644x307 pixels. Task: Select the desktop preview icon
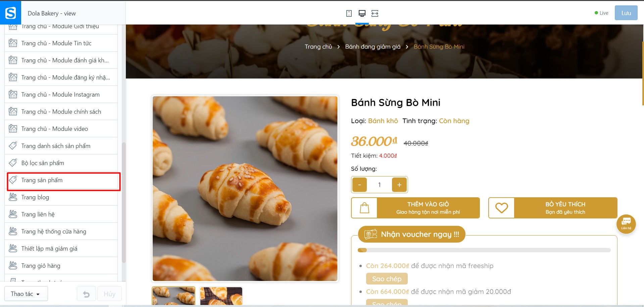tap(362, 13)
